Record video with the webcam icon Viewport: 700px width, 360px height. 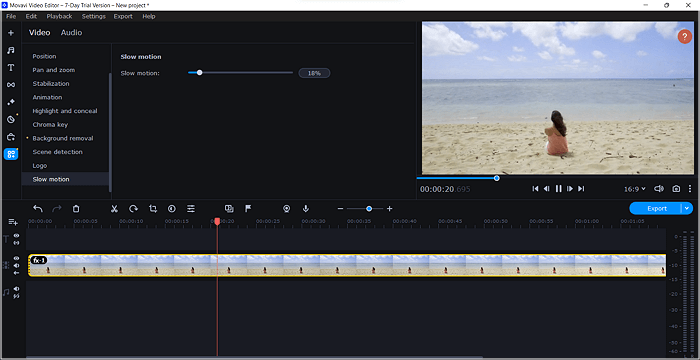coord(287,209)
